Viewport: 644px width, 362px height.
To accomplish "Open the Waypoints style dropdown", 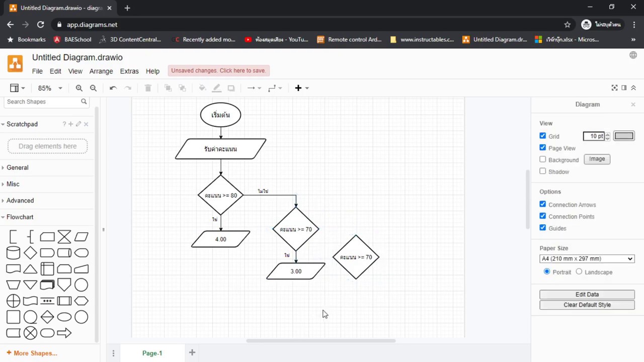I will 275,88.
